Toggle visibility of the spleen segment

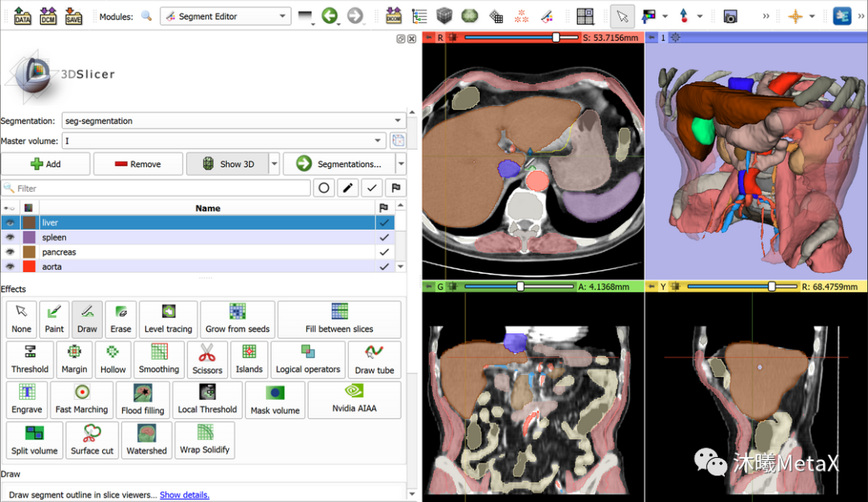pos(10,238)
